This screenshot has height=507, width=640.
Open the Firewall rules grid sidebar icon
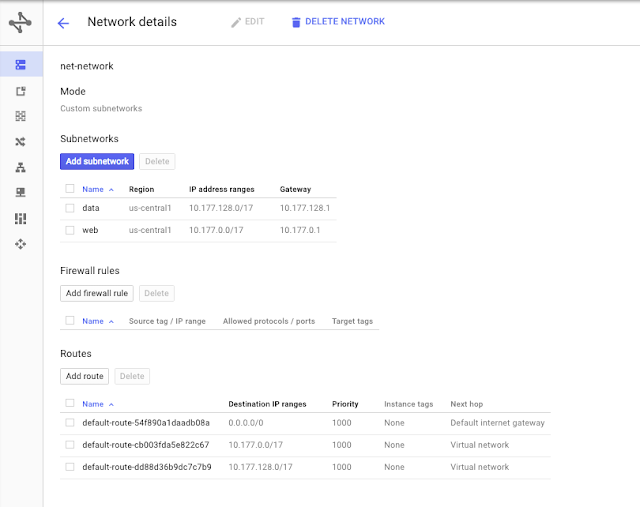pos(20,116)
